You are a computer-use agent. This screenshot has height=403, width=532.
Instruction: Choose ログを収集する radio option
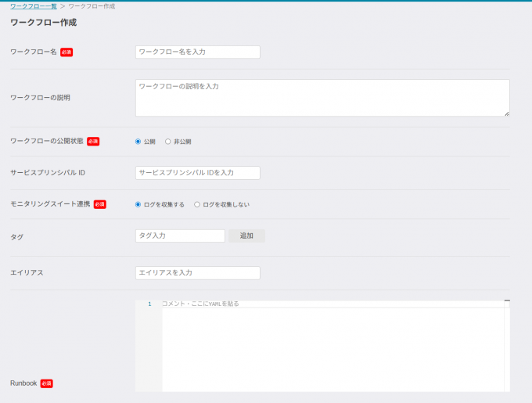[x=138, y=204]
